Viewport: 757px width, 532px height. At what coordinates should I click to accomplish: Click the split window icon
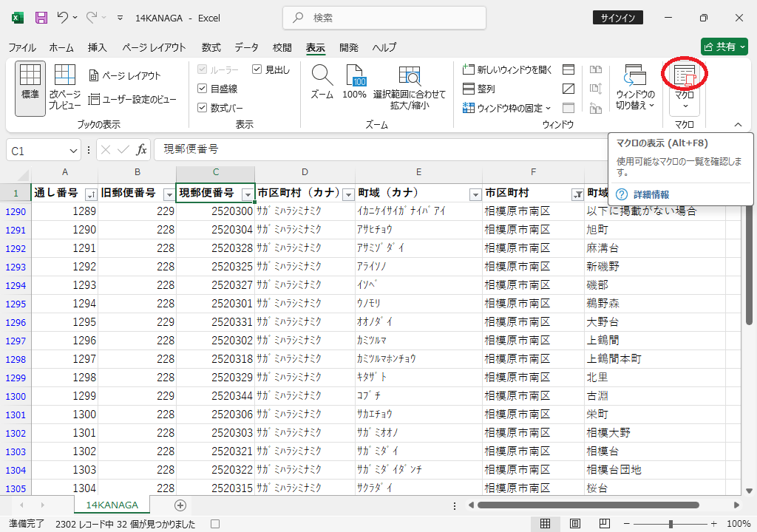(568, 69)
